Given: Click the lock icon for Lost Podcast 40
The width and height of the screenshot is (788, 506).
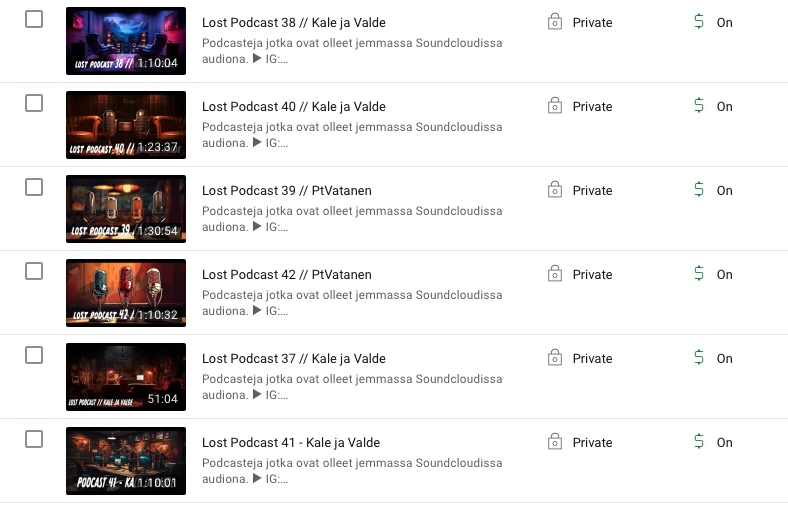Looking at the screenshot, I should click(x=555, y=106).
